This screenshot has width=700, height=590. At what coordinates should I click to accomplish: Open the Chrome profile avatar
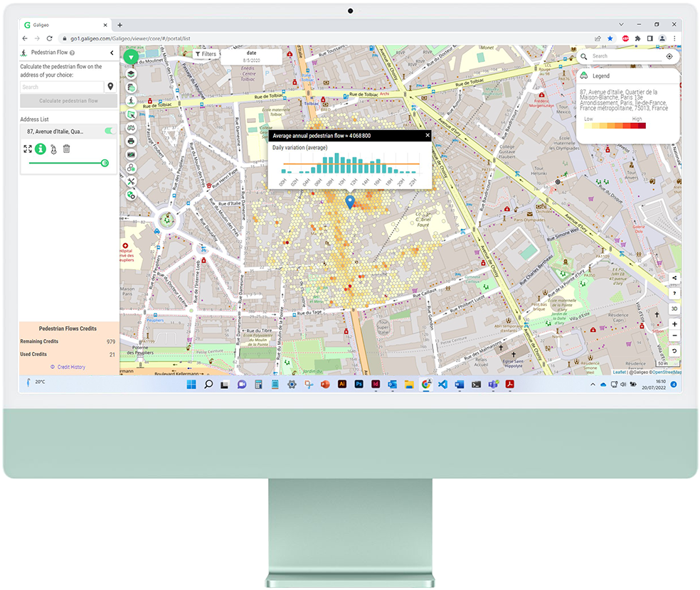[x=662, y=38]
